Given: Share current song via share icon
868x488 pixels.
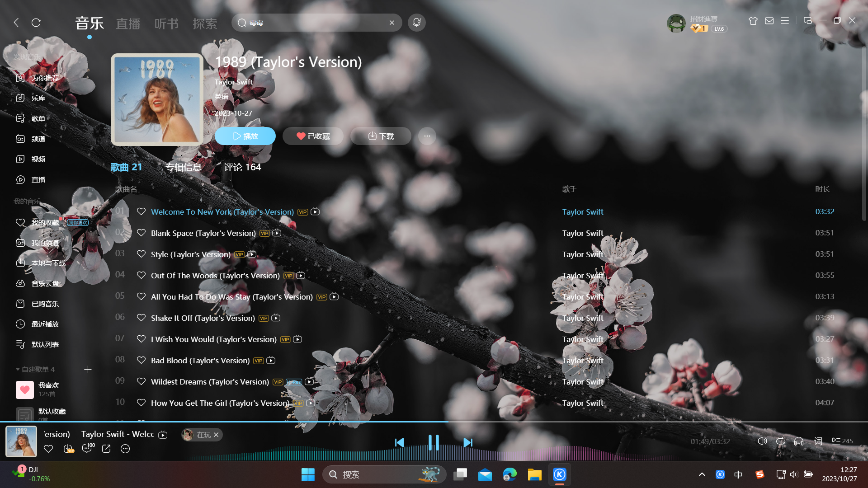Looking at the screenshot, I should [x=106, y=449].
